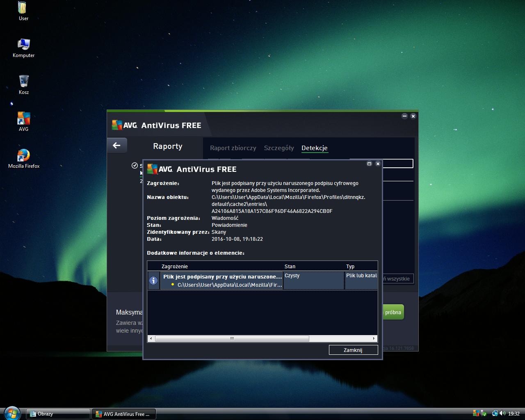525x420 pixels.
Task: Click the partially hidden wszystkie button
Action: point(397,278)
